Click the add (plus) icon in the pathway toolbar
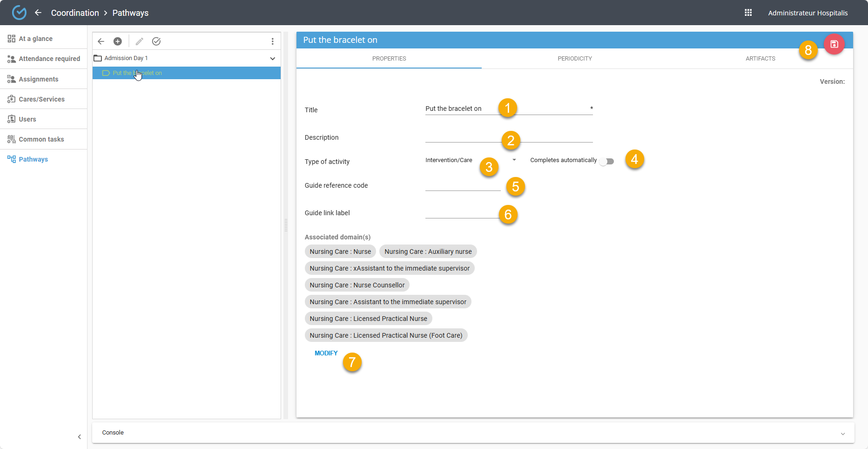This screenshot has width=868, height=449. click(x=118, y=41)
